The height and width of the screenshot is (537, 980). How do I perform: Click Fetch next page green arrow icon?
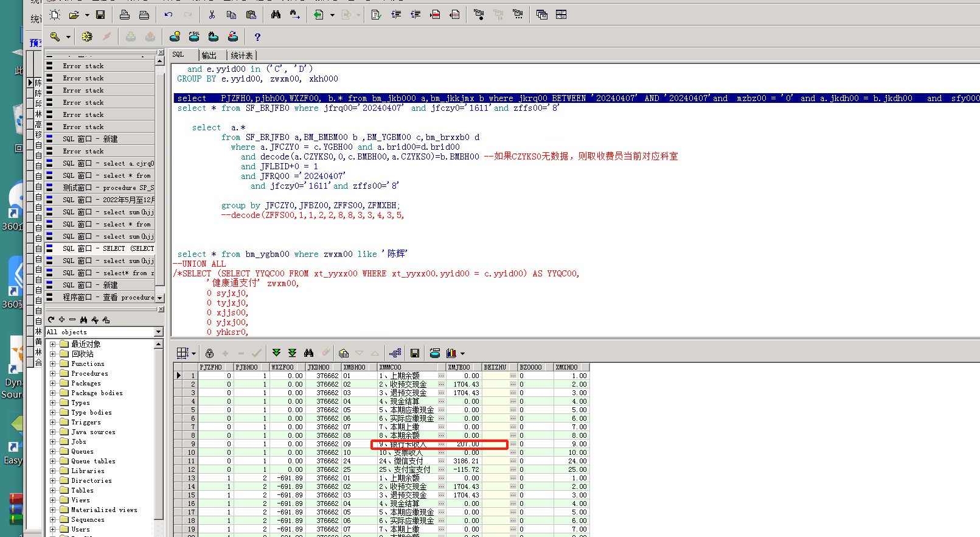[x=276, y=353]
